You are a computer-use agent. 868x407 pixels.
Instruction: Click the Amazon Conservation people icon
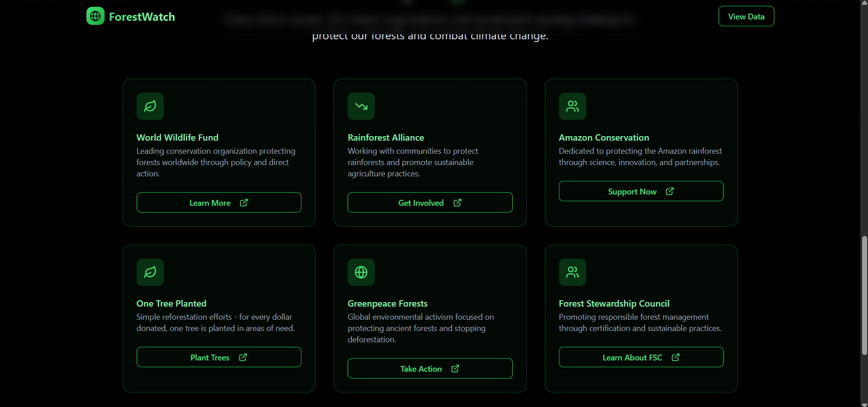click(572, 106)
